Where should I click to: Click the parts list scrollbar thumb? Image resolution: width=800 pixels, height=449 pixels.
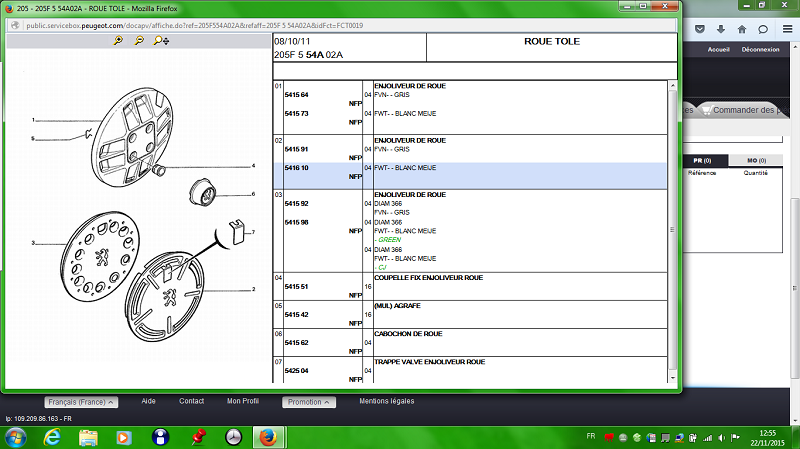coord(672,230)
